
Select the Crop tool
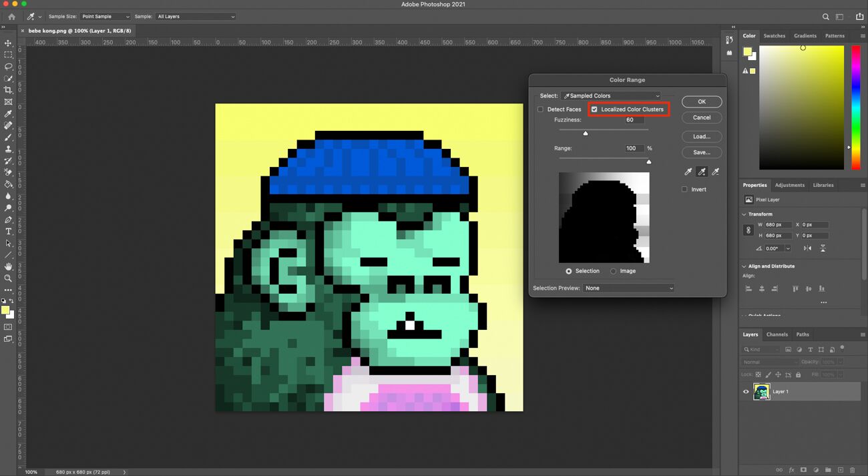[x=8, y=90]
